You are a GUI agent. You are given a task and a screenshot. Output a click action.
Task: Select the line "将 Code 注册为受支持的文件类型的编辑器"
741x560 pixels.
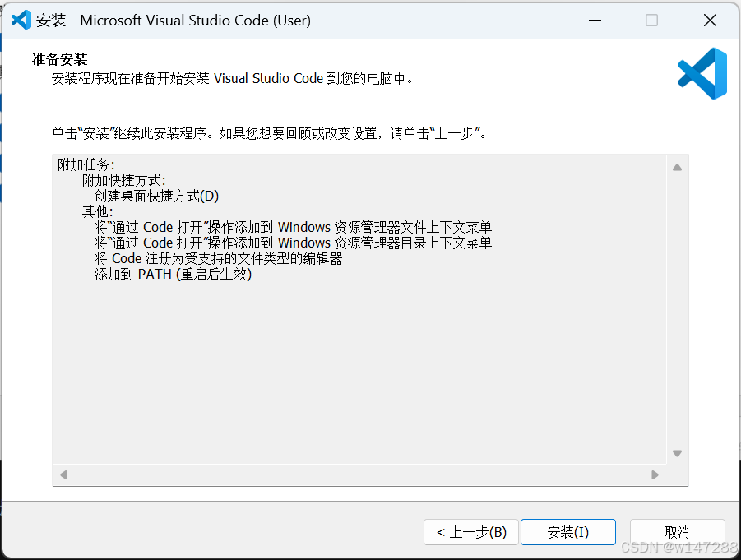pyautogui.click(x=218, y=258)
